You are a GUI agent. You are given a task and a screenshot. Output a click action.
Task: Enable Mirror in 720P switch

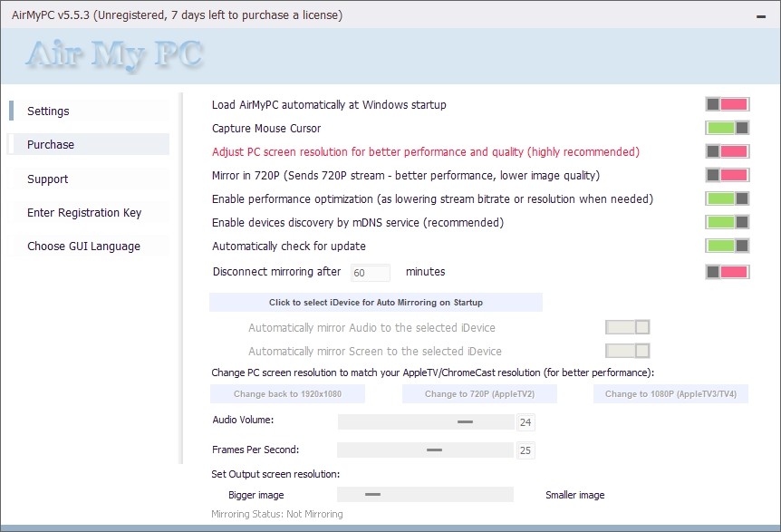(x=728, y=175)
